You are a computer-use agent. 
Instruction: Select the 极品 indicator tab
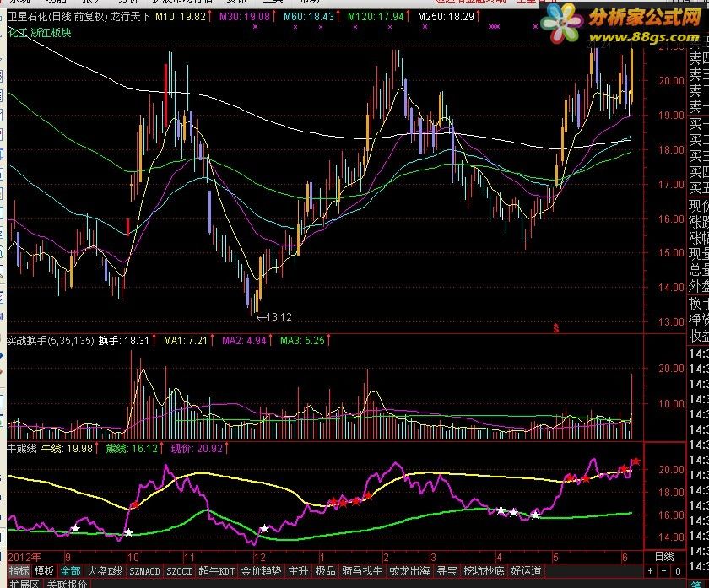325,571
